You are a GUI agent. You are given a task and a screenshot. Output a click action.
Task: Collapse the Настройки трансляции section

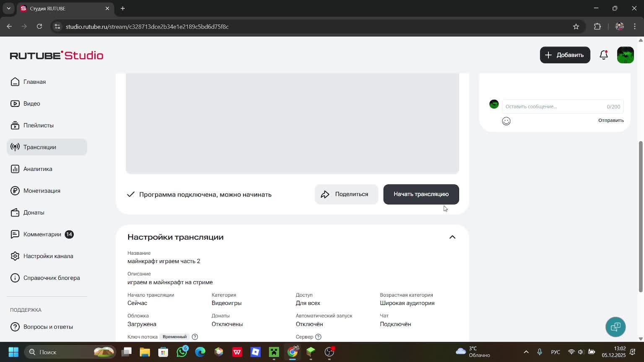[452, 237]
